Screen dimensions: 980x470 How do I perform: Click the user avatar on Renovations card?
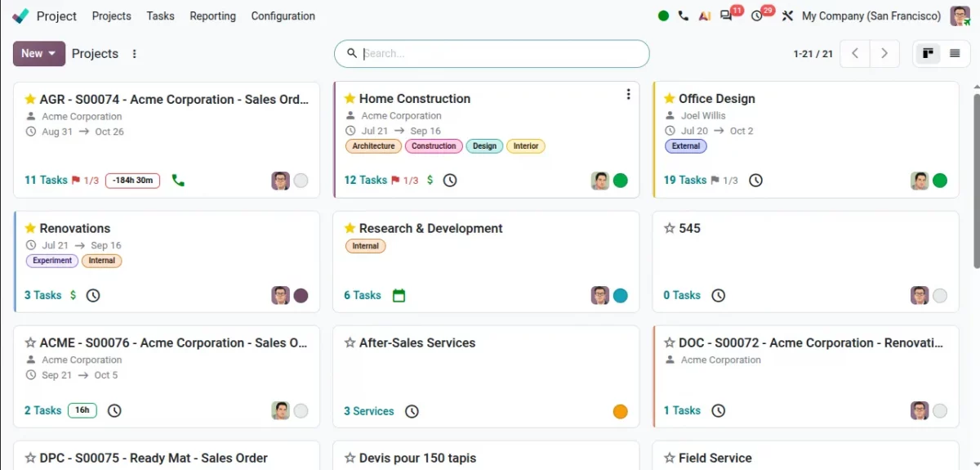click(281, 295)
